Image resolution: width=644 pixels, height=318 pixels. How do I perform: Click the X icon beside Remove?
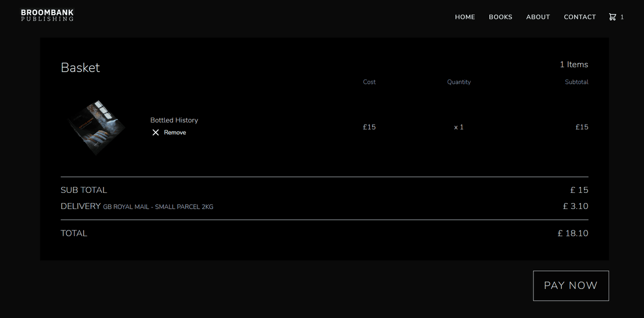156,133
